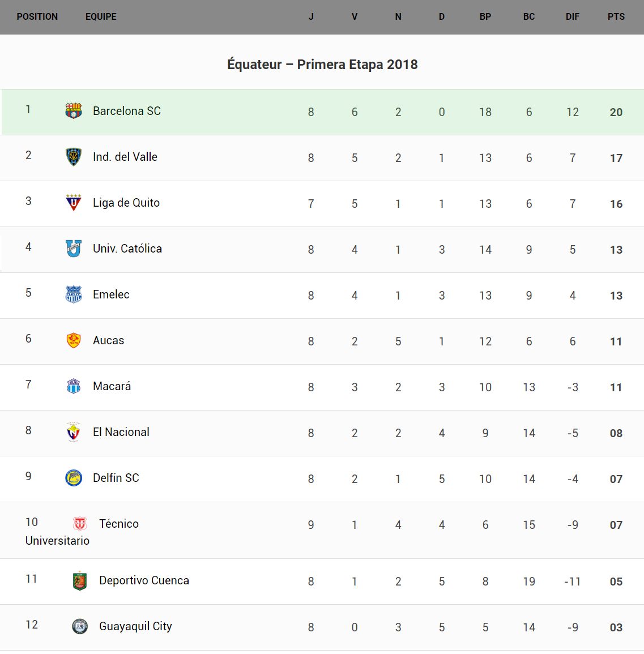Click the Liga de Quito club crest
Screen dimensions: 644x654
(x=74, y=202)
